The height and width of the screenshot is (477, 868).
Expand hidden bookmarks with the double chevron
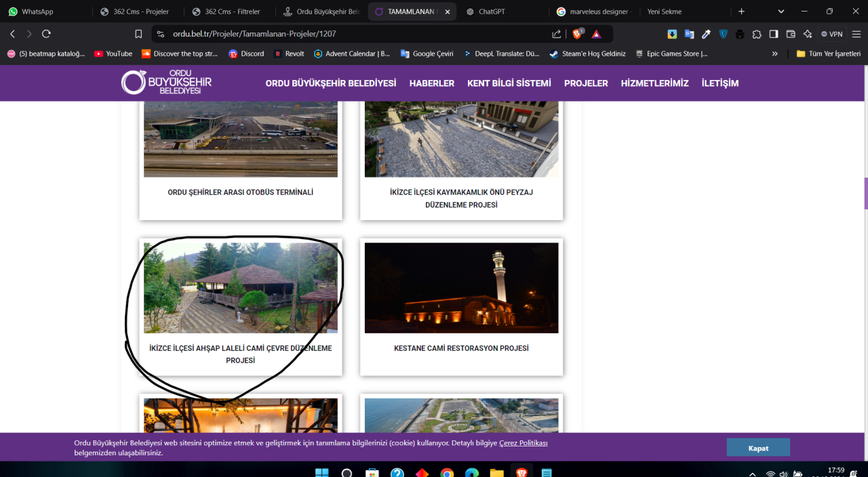point(775,54)
